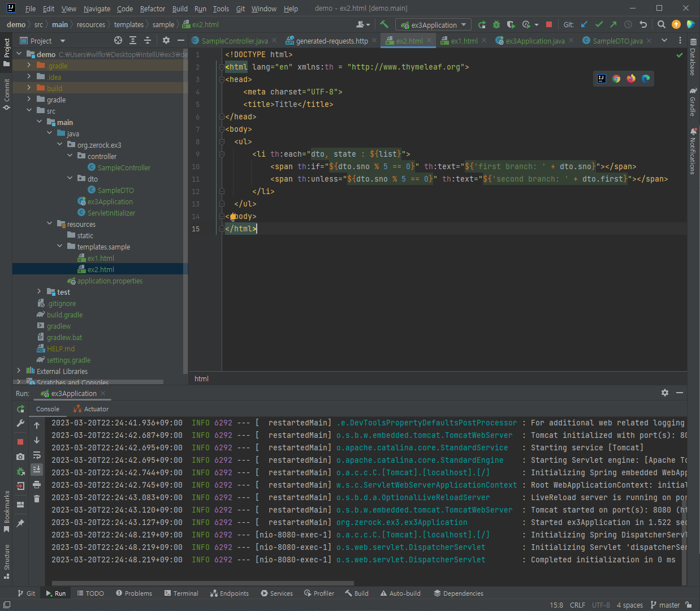
Task: Click the camera thread dump icon
Action: pyautogui.click(x=20, y=457)
